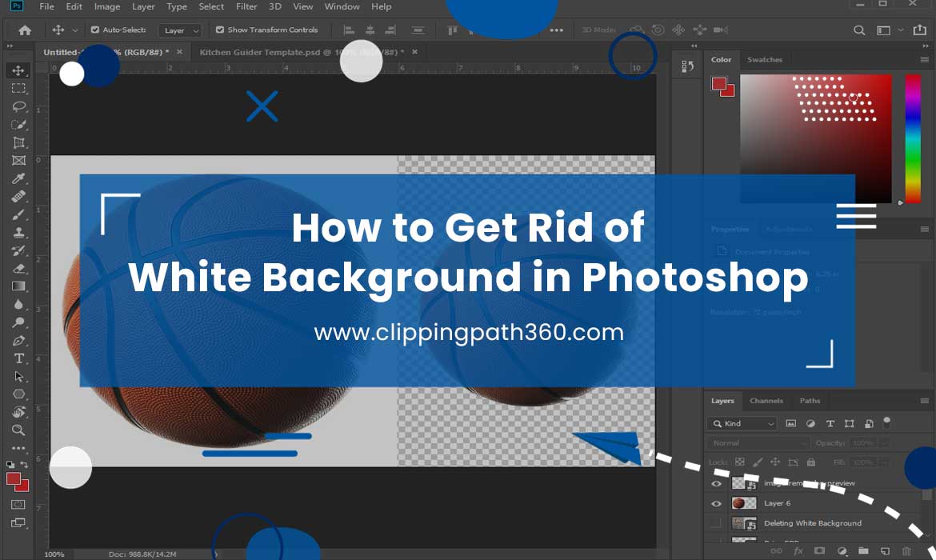Select the Eraser tool
The height and width of the screenshot is (560, 936).
18,268
